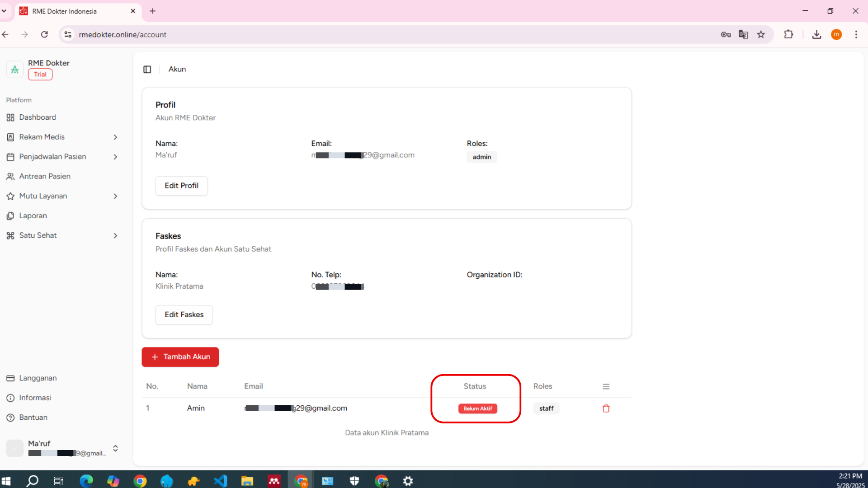
Task: Open Chrome extensions puzzle icon
Action: 788,34
